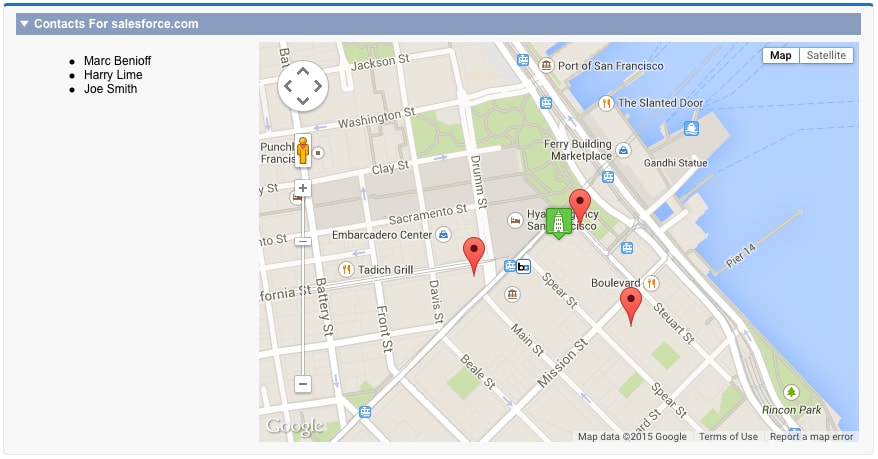The width and height of the screenshot is (878, 459).
Task: Click the zoom slider handle
Action: coord(303,241)
